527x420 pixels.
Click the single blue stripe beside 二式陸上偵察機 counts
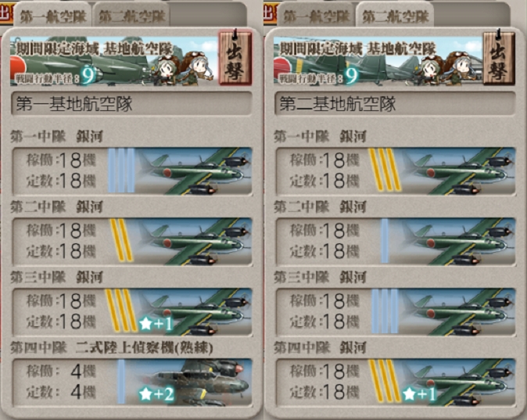[121, 382]
